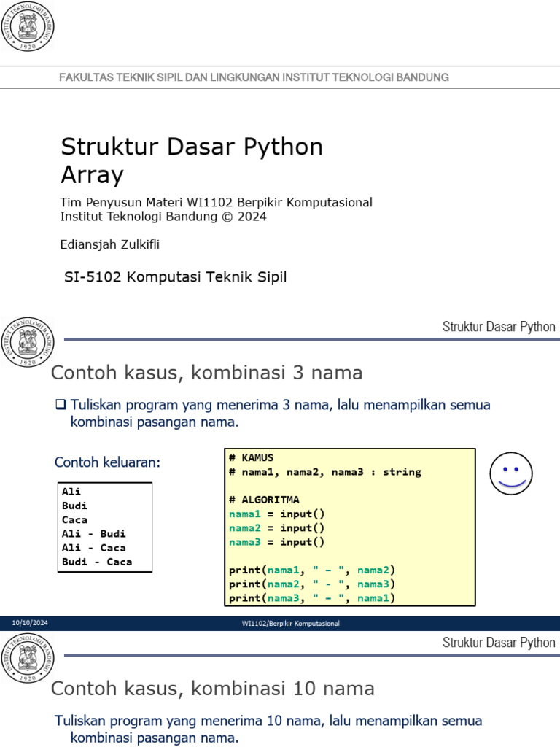Click the date '10/10/2024' in the footer
Viewport: 560px width, 747px height.
pos(30,623)
